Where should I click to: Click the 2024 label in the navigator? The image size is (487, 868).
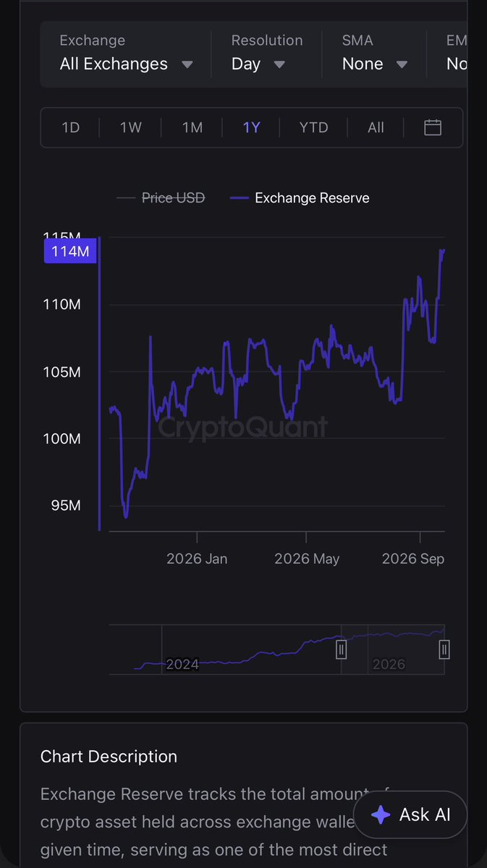tap(182, 664)
